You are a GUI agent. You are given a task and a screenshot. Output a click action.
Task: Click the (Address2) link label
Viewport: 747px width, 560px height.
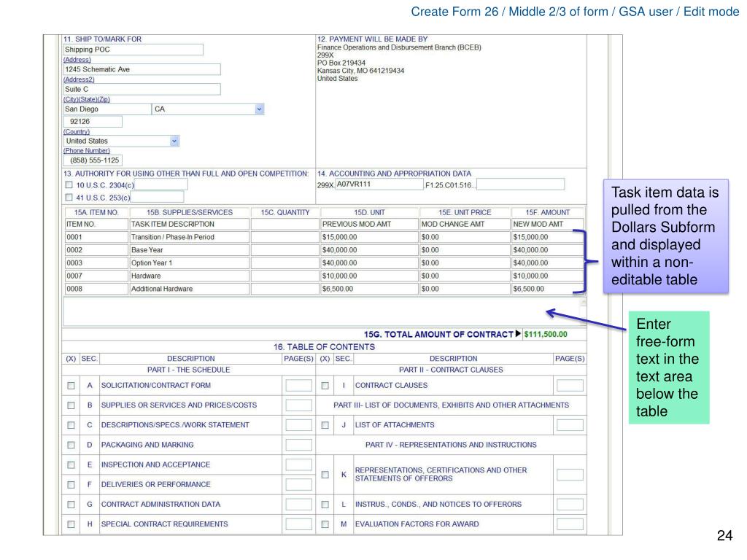[79, 79]
